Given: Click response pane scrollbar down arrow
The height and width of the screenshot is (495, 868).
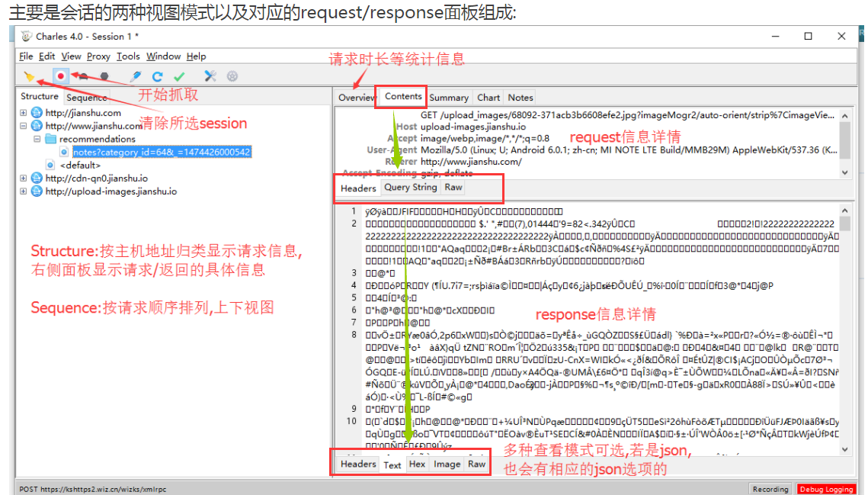Looking at the screenshot, I should (x=844, y=449).
